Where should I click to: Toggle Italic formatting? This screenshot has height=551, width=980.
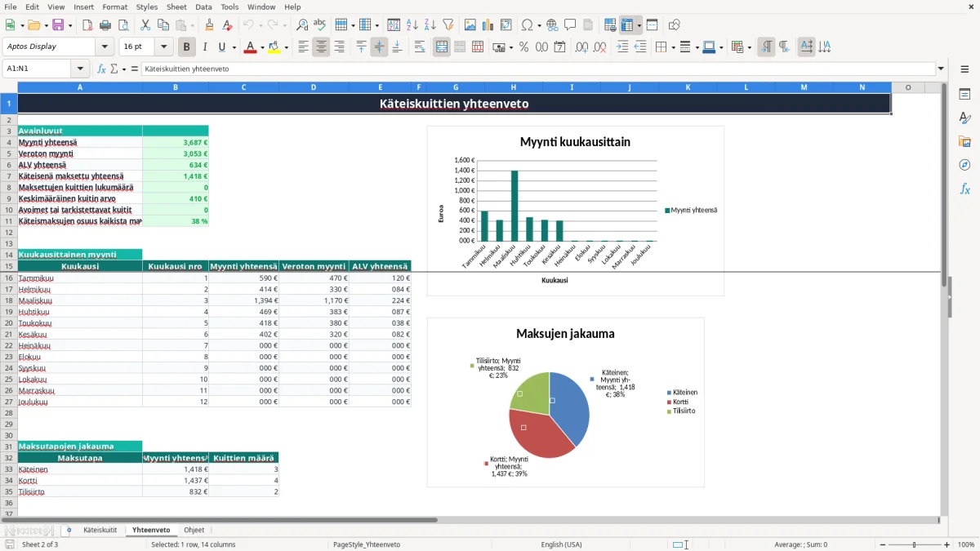click(204, 47)
